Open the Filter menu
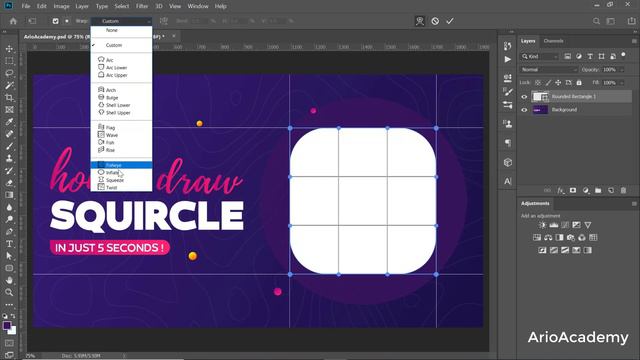The image size is (640, 360). [x=142, y=6]
